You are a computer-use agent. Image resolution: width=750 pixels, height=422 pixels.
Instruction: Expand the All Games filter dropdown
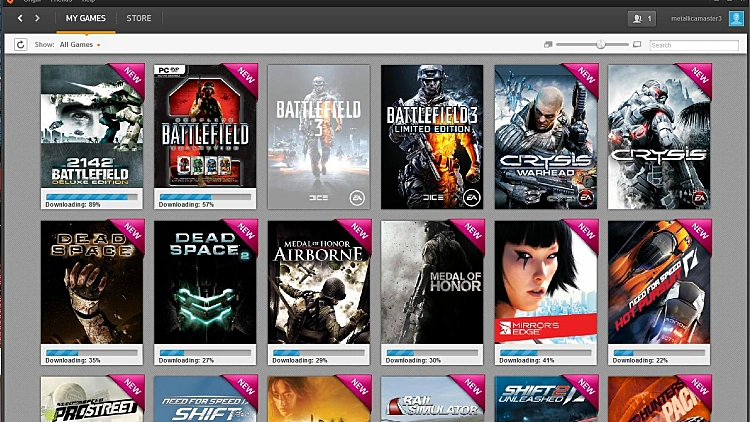click(x=80, y=45)
